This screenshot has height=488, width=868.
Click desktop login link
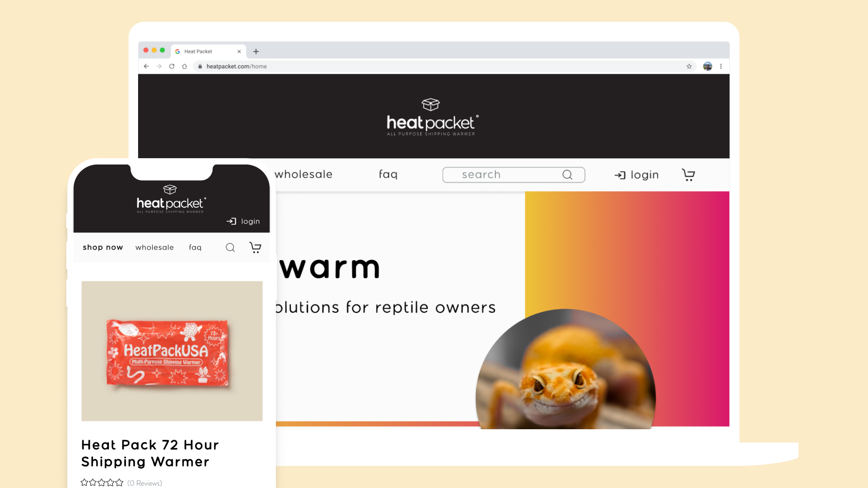636,175
